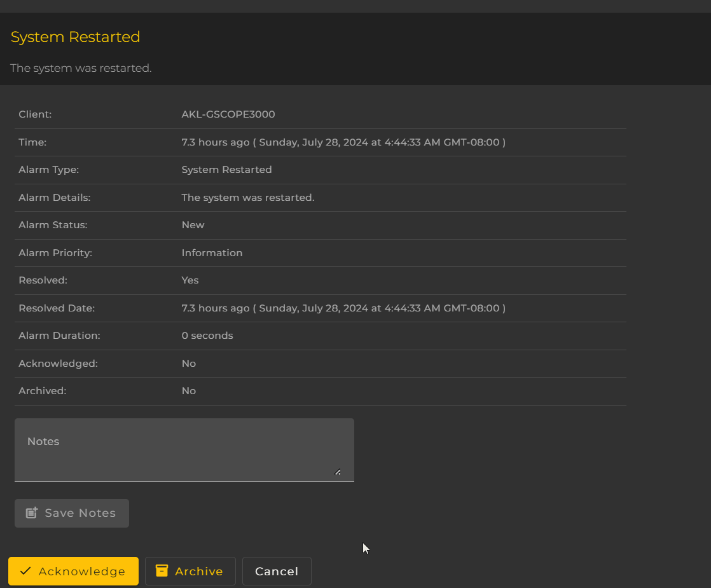Select the client name AKL-GSCOPE3000
Viewport: 711px width, 588px height.
coord(228,114)
